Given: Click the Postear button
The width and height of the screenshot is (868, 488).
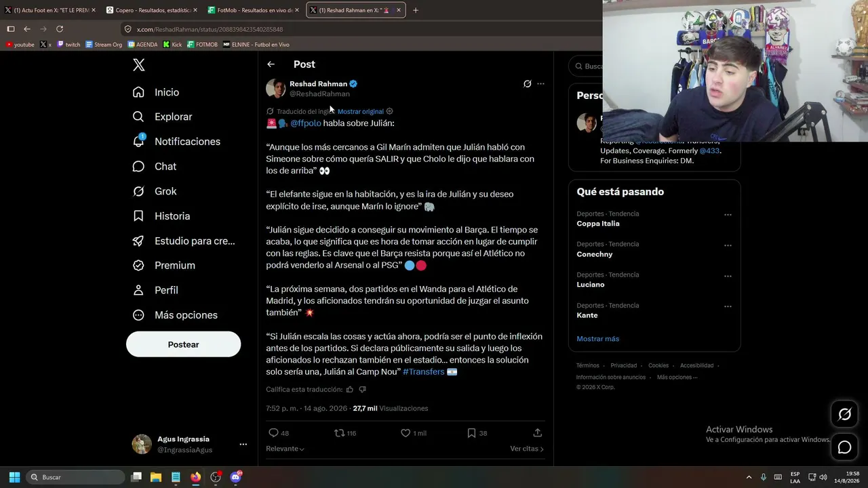Looking at the screenshot, I should pyautogui.click(x=183, y=344).
